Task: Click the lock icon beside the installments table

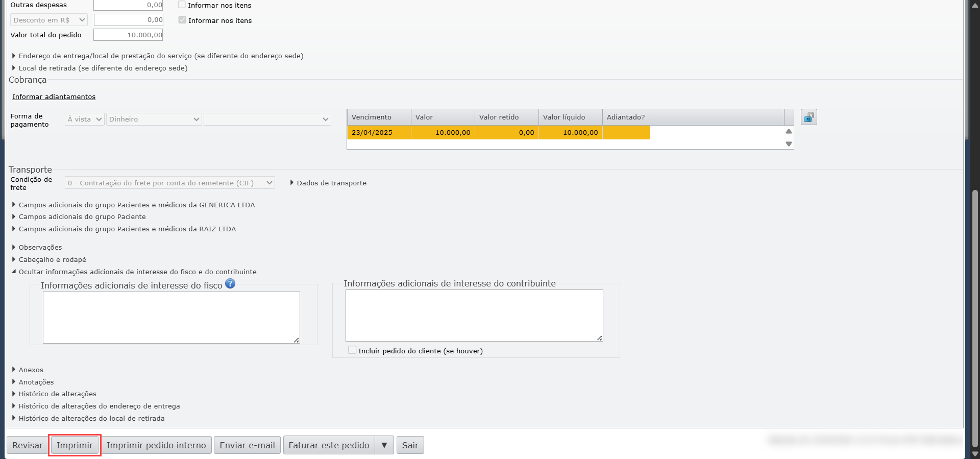Action: [x=808, y=117]
